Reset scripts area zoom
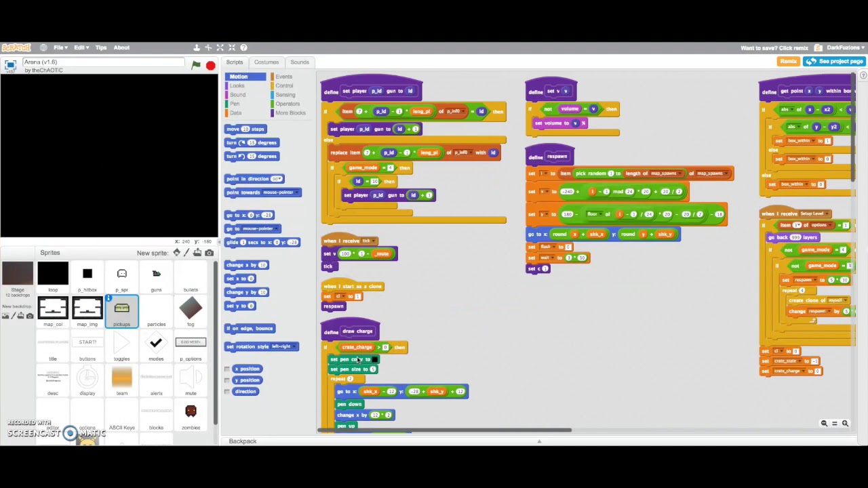Viewport: 868px width, 488px height. tap(835, 424)
